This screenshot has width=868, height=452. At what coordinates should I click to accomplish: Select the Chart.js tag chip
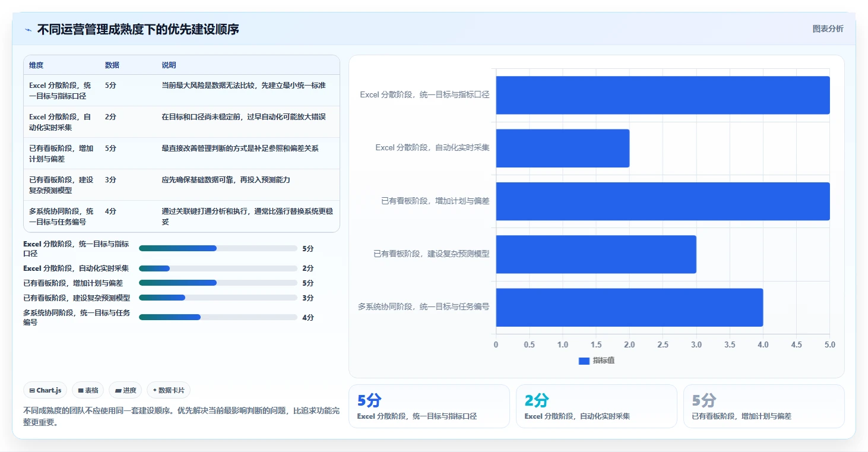46,390
